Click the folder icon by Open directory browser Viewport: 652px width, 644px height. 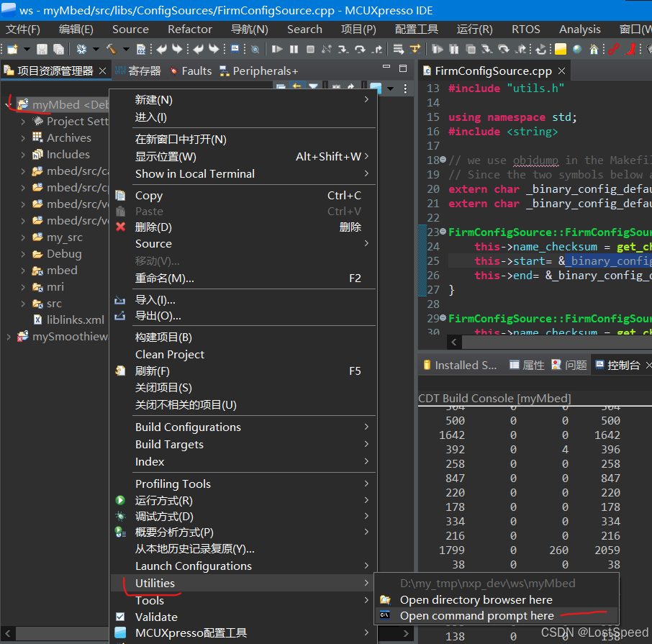click(386, 599)
